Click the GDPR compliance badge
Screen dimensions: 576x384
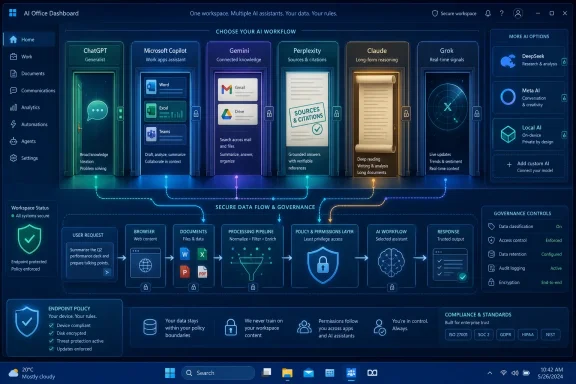pyautogui.click(x=505, y=334)
